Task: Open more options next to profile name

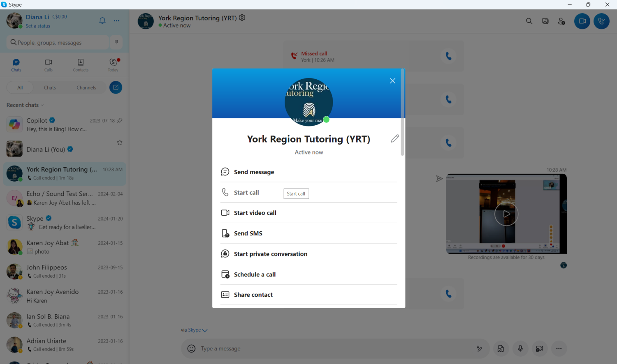Action: [117, 21]
